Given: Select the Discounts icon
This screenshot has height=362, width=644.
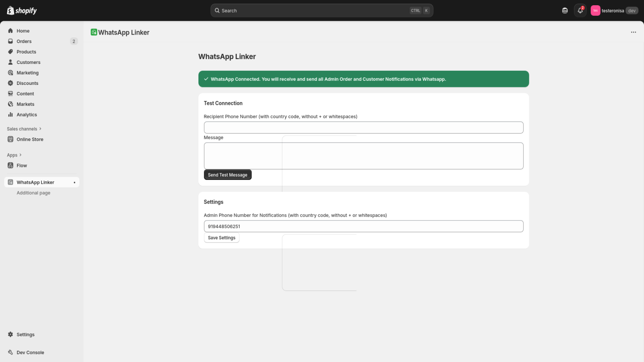Looking at the screenshot, I should 10,83.
